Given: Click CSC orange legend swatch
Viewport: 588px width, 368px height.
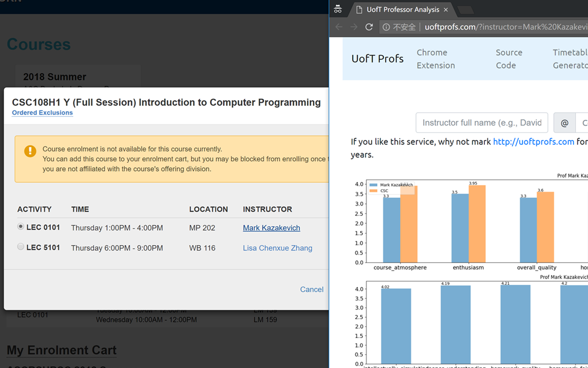Looking at the screenshot, I should click(x=374, y=190).
